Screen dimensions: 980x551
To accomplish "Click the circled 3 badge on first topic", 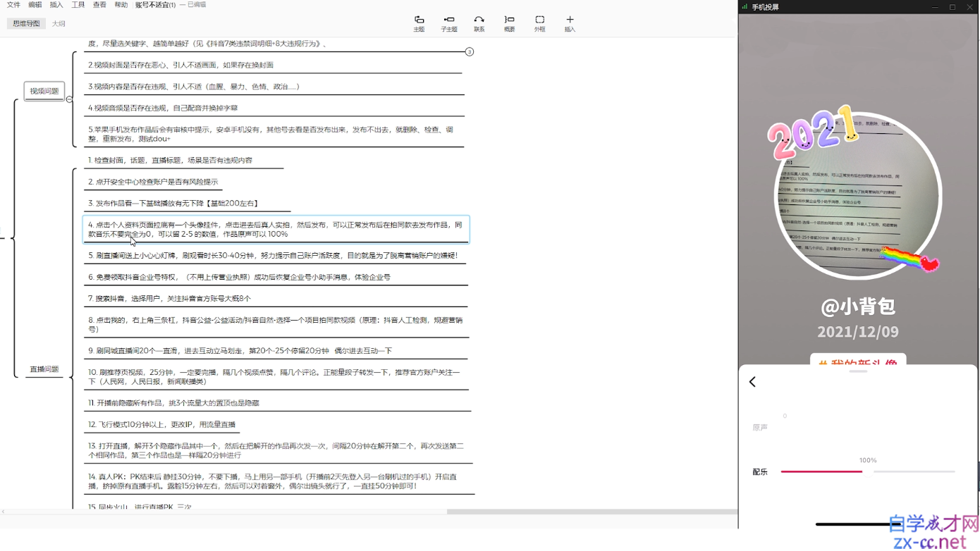I will click(x=470, y=52).
